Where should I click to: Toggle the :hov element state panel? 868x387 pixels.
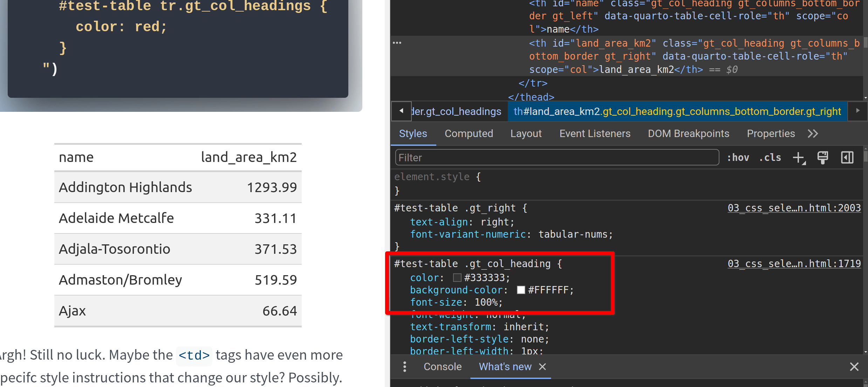tap(738, 158)
